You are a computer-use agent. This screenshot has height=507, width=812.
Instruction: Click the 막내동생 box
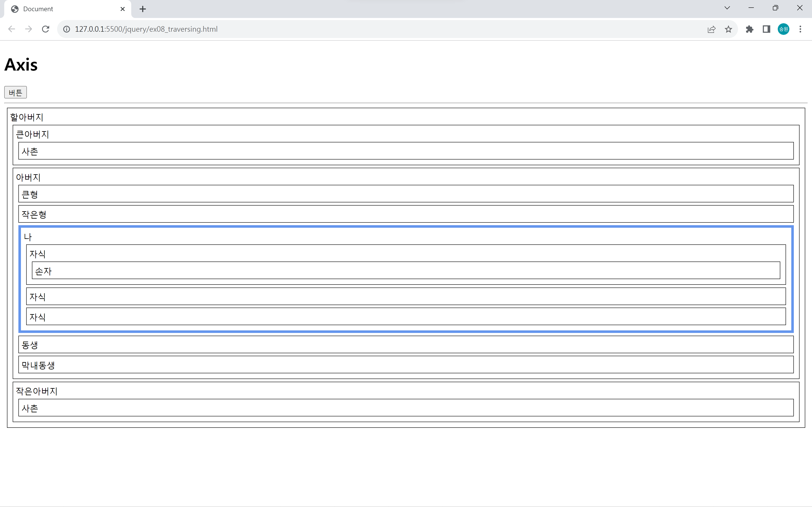[x=406, y=365]
